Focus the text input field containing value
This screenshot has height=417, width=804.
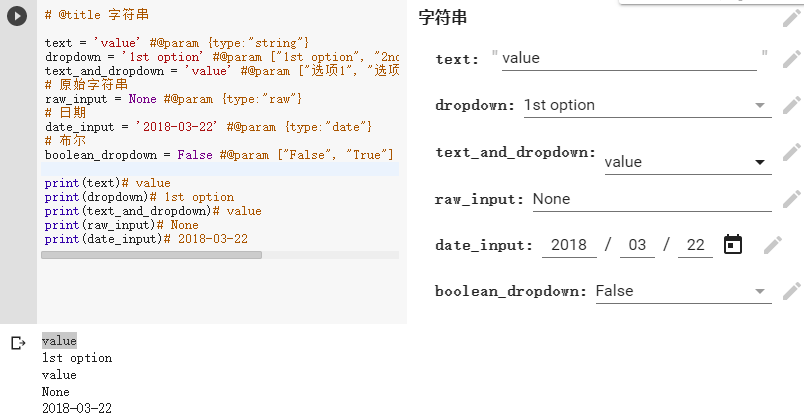pyautogui.click(x=629, y=58)
